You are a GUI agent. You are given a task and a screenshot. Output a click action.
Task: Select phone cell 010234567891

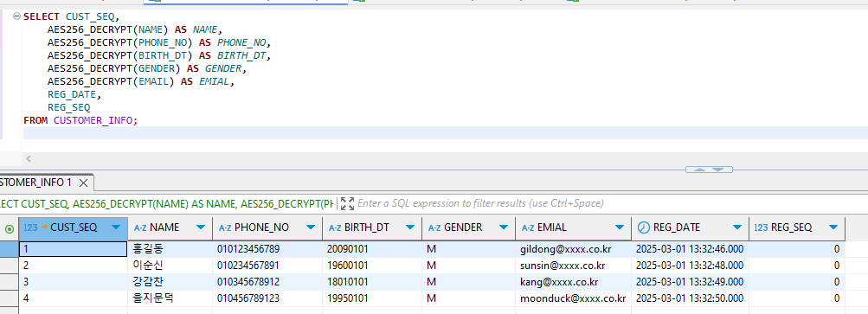pos(267,266)
